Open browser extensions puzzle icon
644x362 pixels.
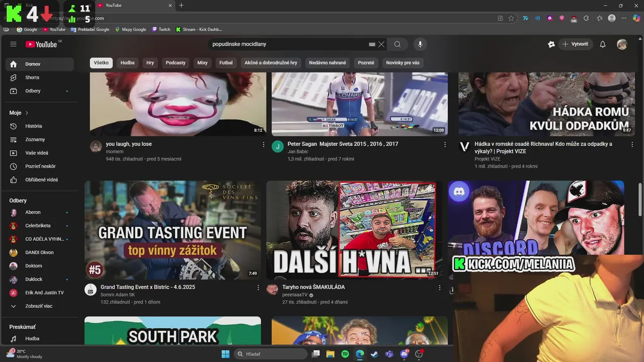[586, 18]
